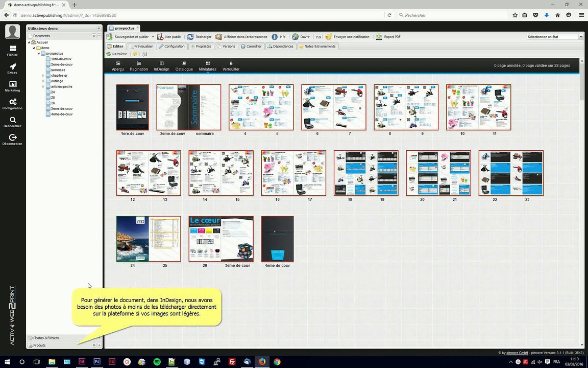Screen dimensions: 588x368
Task: Click the browser address bar
Action: pos(203,15)
